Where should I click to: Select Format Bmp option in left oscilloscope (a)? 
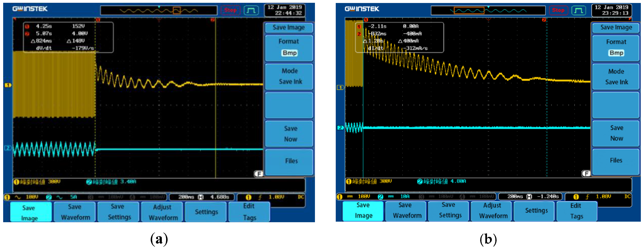[289, 48]
